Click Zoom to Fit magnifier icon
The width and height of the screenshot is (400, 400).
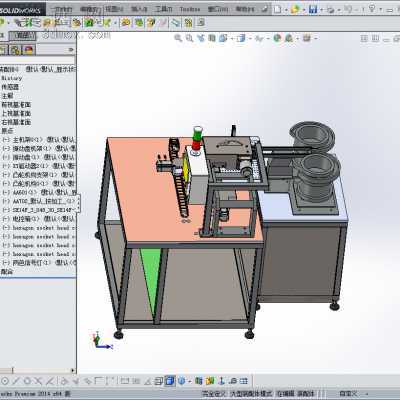click(x=178, y=38)
